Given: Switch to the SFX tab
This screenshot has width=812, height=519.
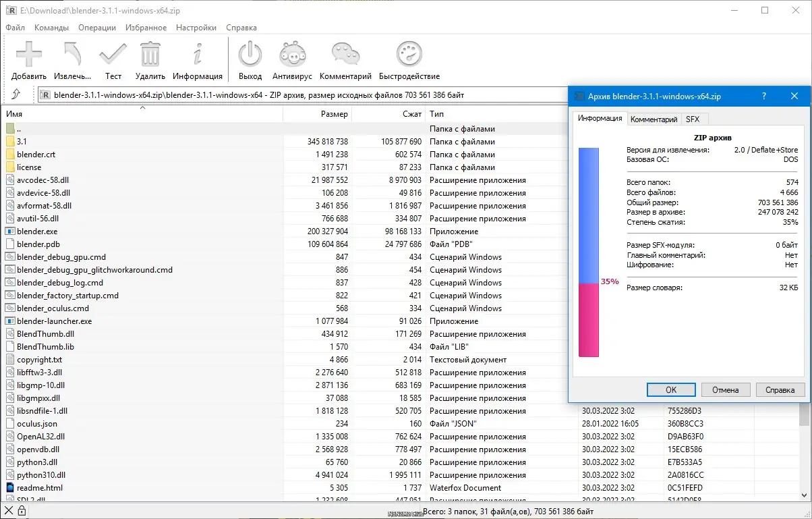Looking at the screenshot, I should click(693, 119).
